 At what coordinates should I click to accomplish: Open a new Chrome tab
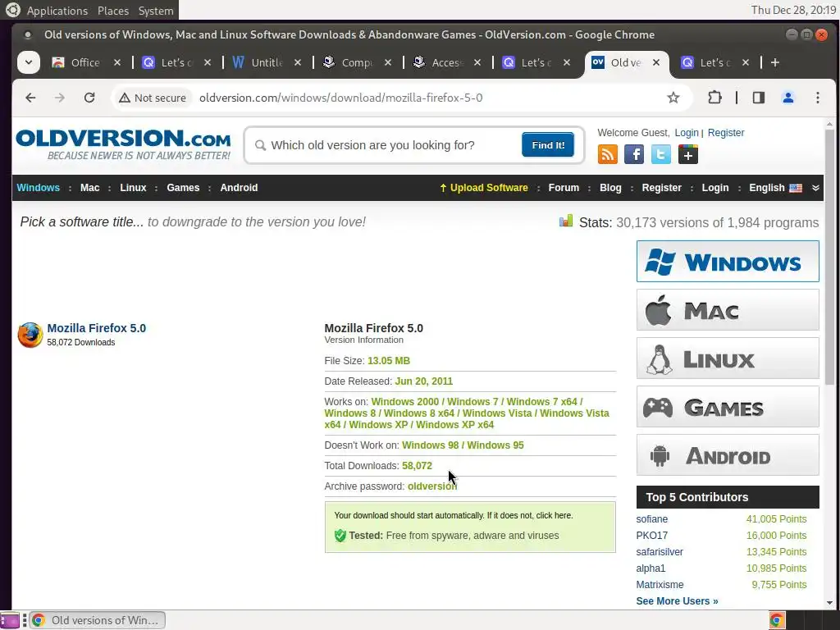(774, 62)
